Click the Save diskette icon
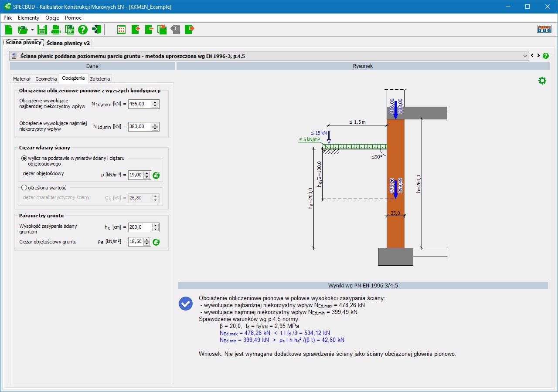 42,30
